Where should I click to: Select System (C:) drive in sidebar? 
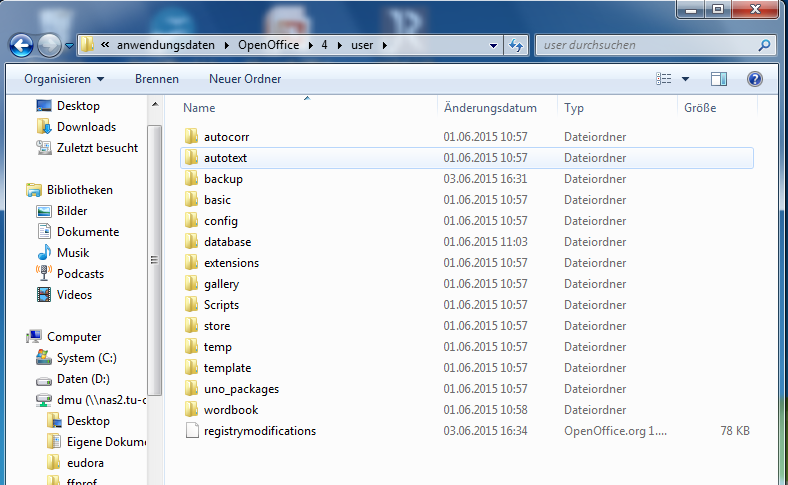pyautogui.click(x=90, y=358)
